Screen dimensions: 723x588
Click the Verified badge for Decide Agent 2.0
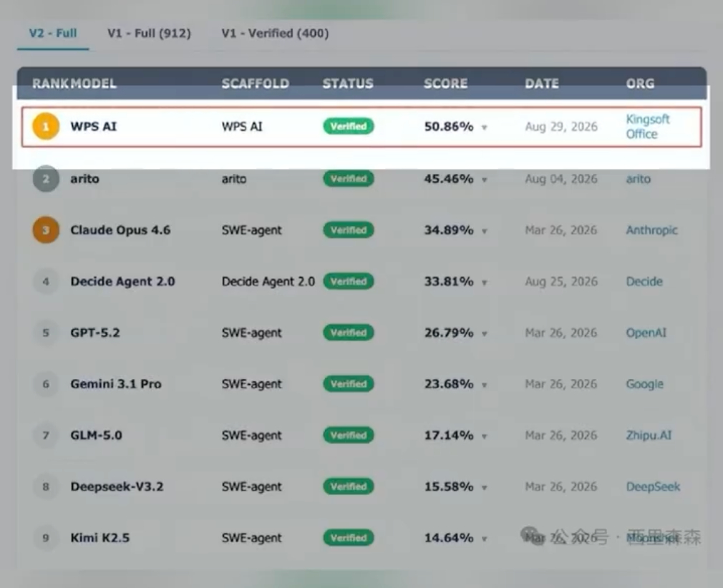pos(349,281)
